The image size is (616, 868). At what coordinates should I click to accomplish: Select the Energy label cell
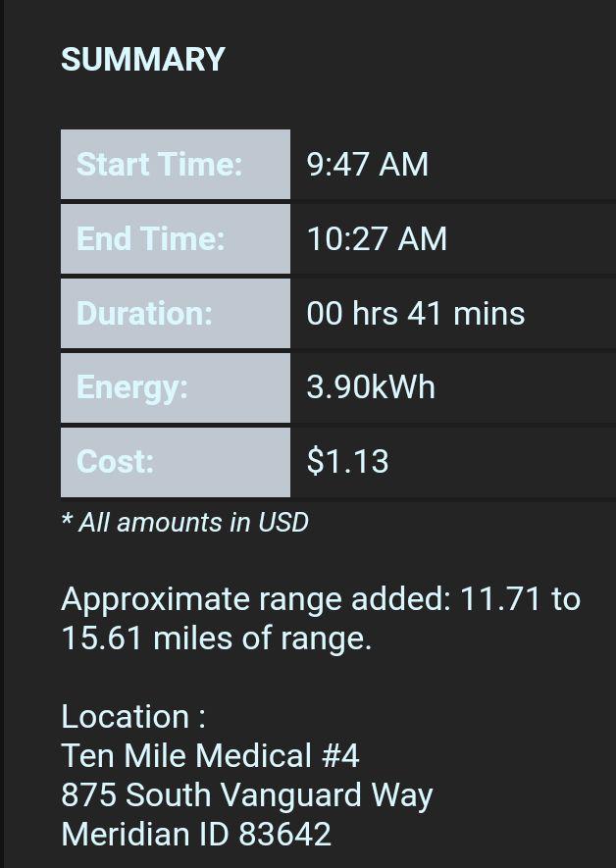pos(175,388)
